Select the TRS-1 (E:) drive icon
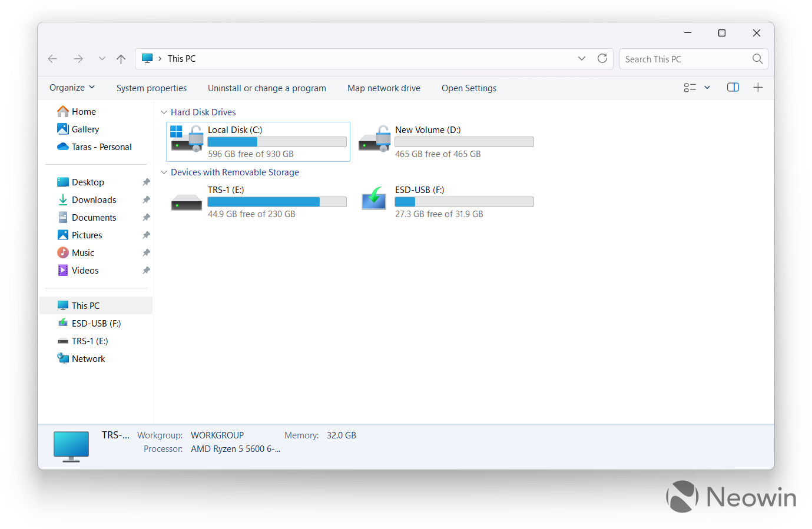 187,202
